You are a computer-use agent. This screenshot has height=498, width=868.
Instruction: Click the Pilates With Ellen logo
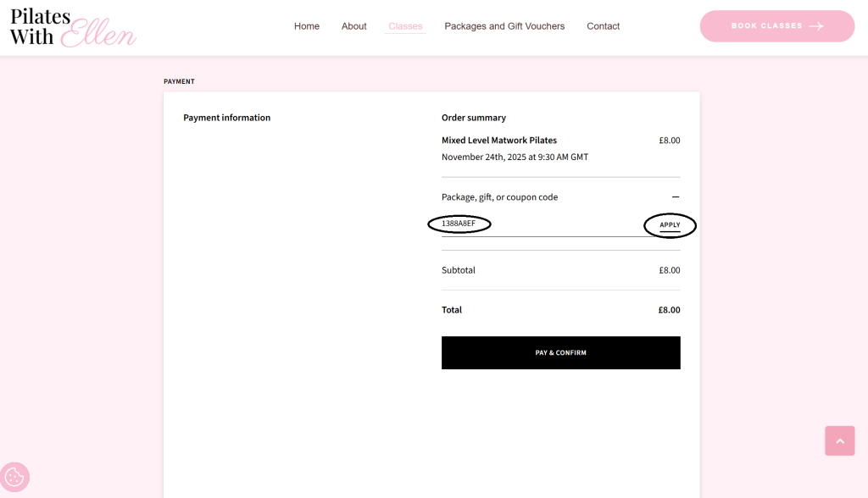coord(72,27)
